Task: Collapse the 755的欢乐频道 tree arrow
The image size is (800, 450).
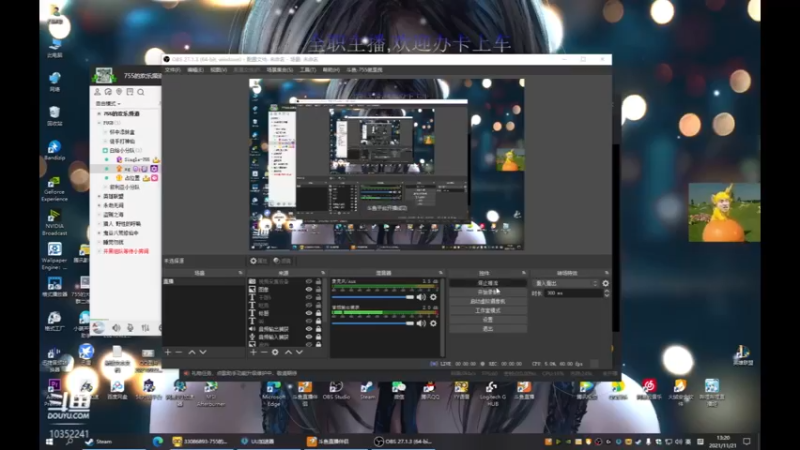Action: click(x=99, y=114)
